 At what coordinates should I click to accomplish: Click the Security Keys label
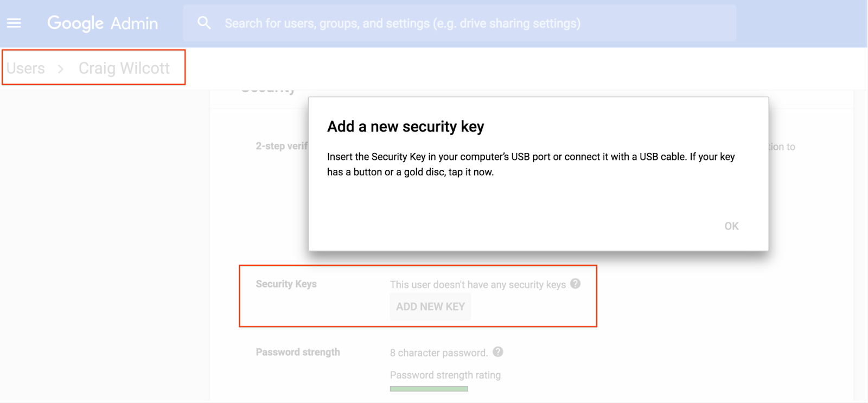(x=286, y=284)
